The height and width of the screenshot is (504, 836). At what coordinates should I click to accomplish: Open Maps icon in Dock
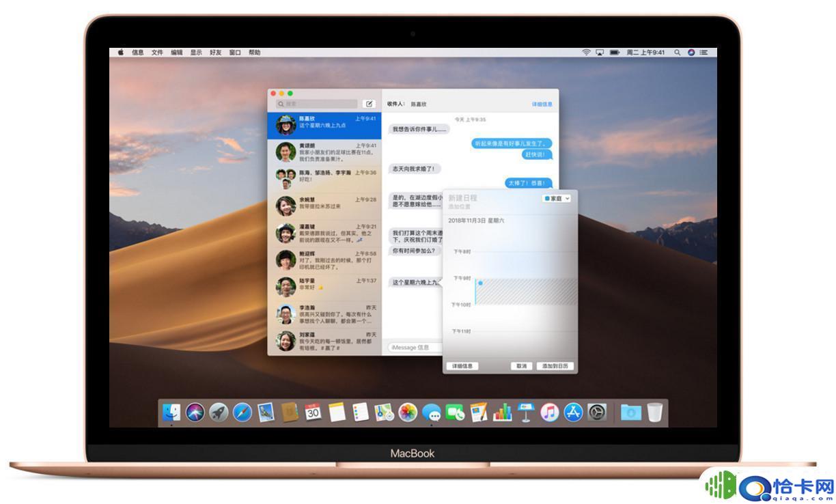tap(385, 412)
